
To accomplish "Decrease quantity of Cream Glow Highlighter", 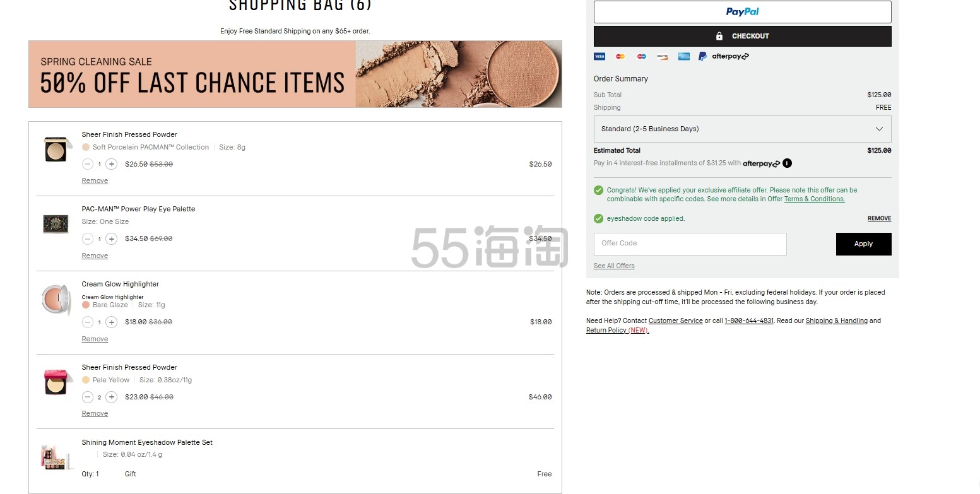I will (x=88, y=322).
